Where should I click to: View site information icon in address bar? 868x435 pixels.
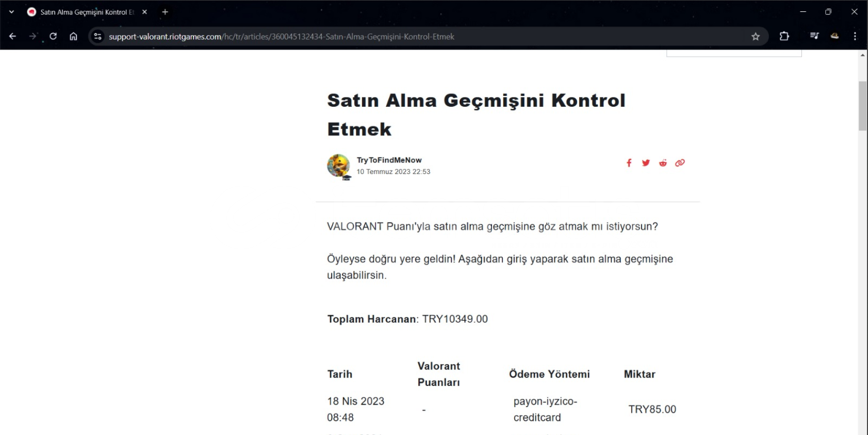coord(97,36)
